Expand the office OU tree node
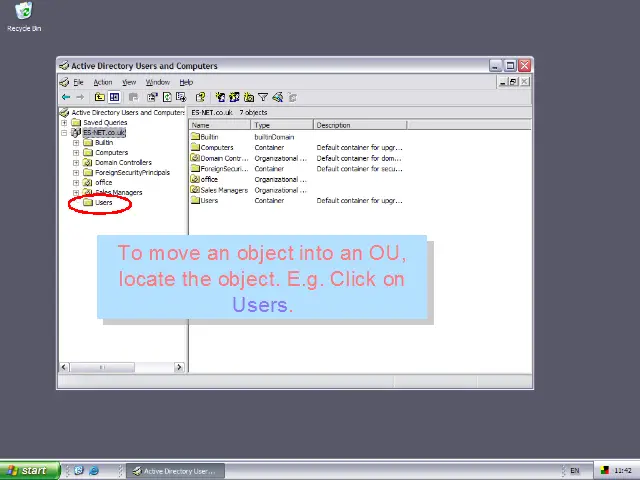Screen dimensions: 640x480 click(x=76, y=182)
